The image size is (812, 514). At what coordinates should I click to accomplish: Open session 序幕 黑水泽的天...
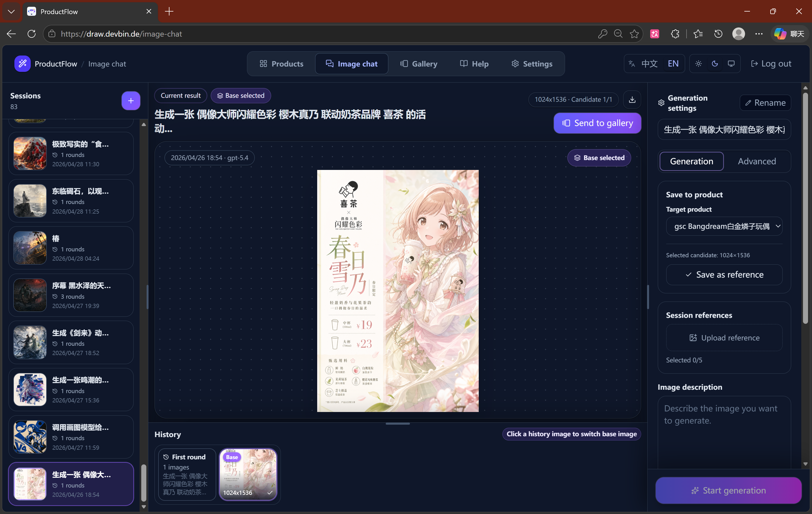coord(71,295)
